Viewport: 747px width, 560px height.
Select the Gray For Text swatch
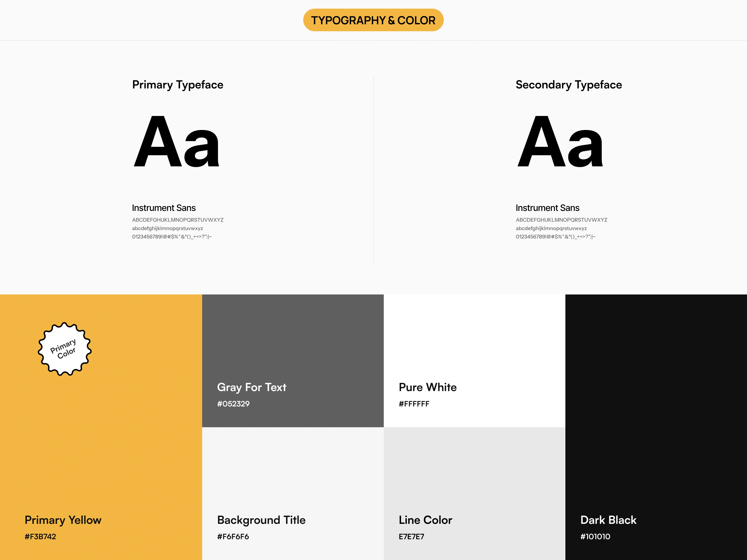click(x=293, y=360)
